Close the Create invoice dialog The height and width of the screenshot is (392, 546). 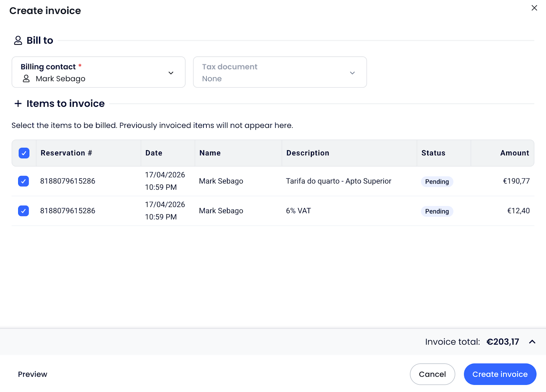(x=534, y=8)
